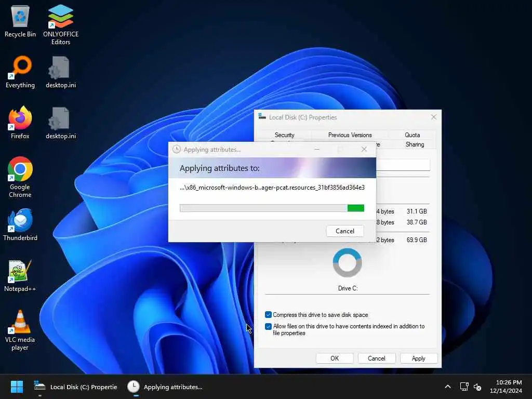
Task: Switch to Local Disk (C:) Properties taskbar item
Action: click(75, 387)
